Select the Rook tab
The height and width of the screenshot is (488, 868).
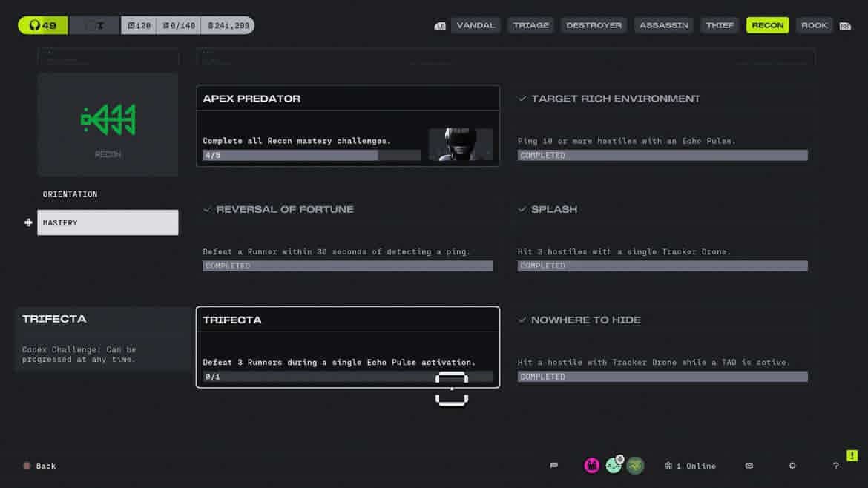tap(814, 25)
